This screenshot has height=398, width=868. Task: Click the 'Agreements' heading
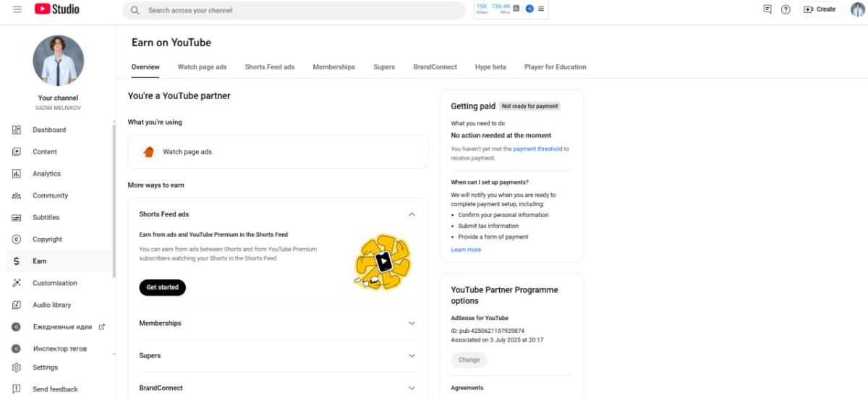pyautogui.click(x=467, y=388)
